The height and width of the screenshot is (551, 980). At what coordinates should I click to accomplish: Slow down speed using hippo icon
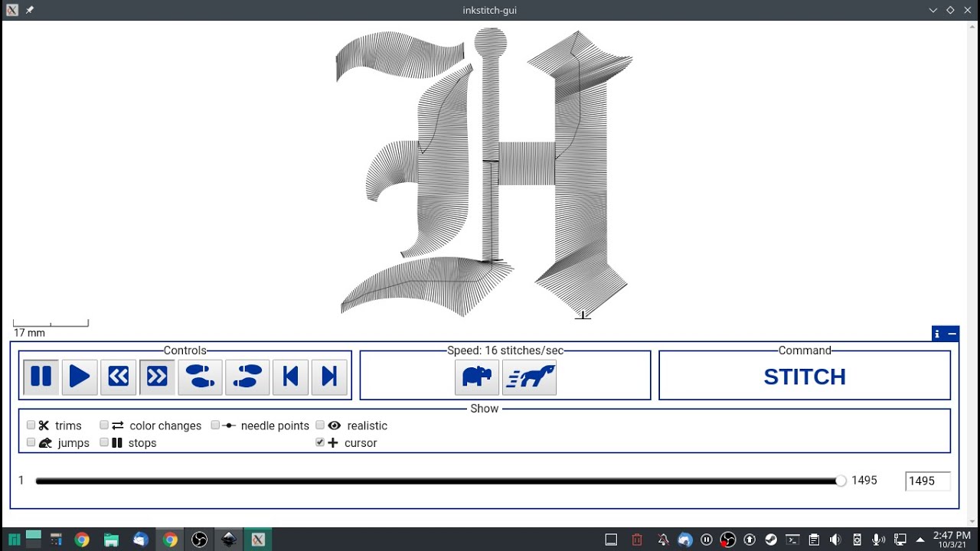477,377
